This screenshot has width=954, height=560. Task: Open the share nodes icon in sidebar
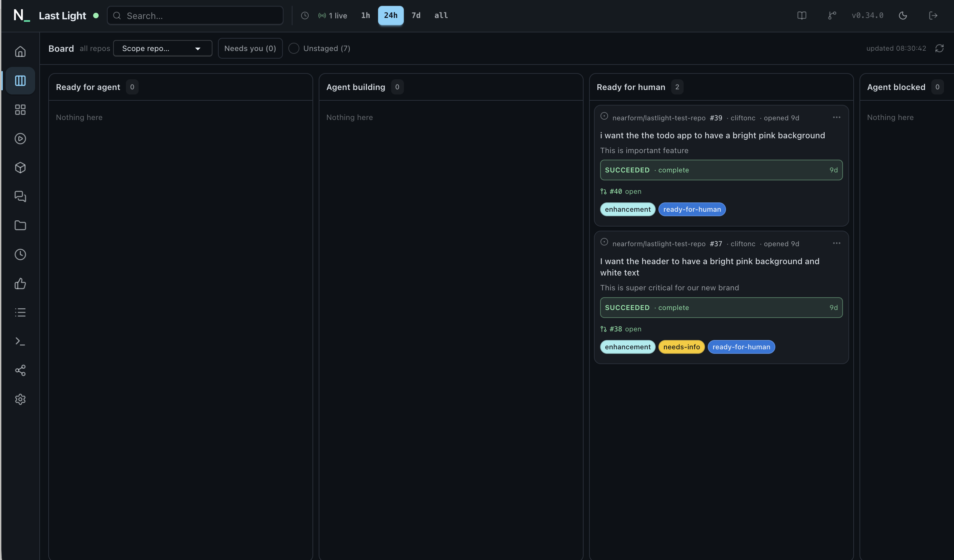click(20, 370)
